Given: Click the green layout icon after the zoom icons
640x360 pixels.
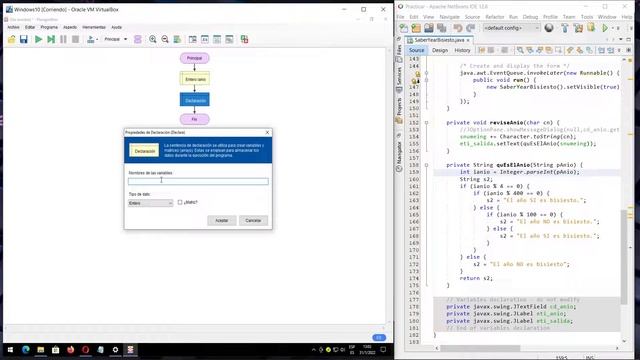Looking at the screenshot, I should [x=177, y=40].
